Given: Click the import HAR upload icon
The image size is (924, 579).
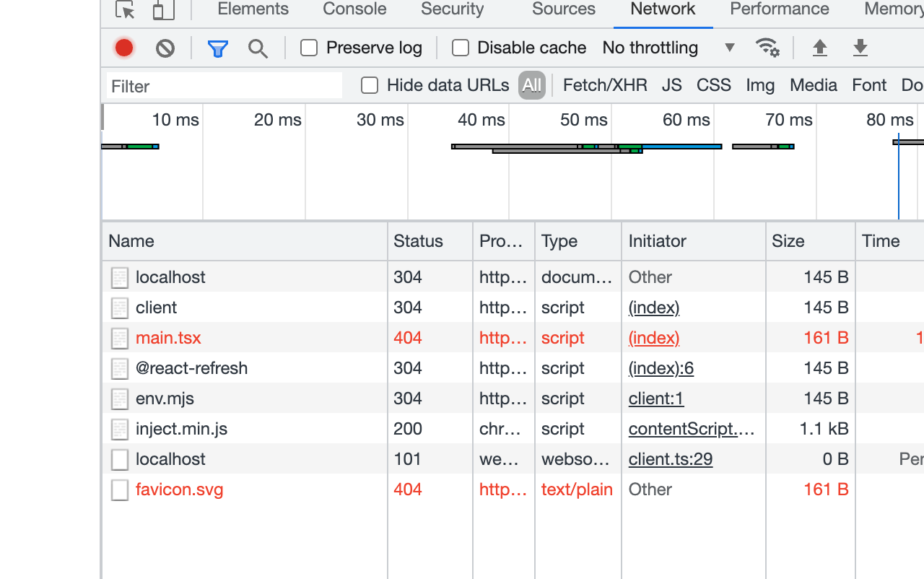Looking at the screenshot, I should tap(819, 48).
